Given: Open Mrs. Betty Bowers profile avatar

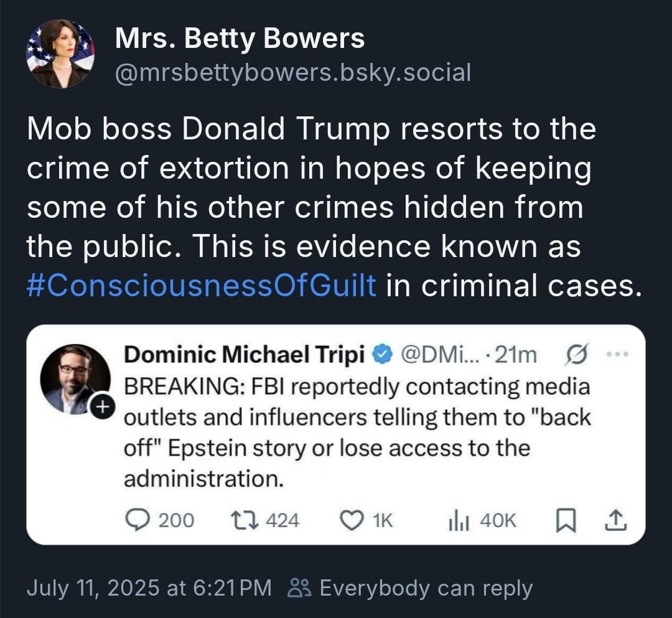Looking at the screenshot, I should [x=60, y=54].
